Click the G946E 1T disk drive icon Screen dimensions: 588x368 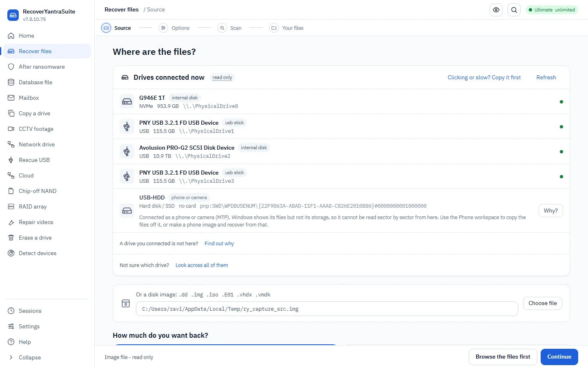point(127,101)
